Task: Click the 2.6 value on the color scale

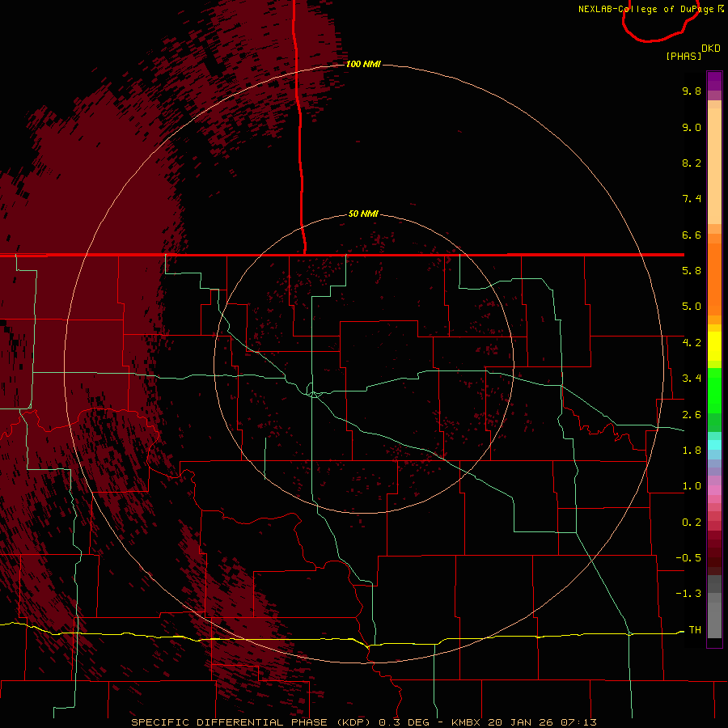Action: point(692,415)
